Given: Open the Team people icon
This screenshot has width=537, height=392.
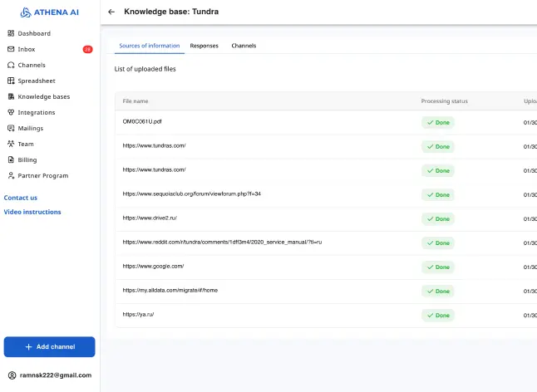Looking at the screenshot, I should 11,144.
